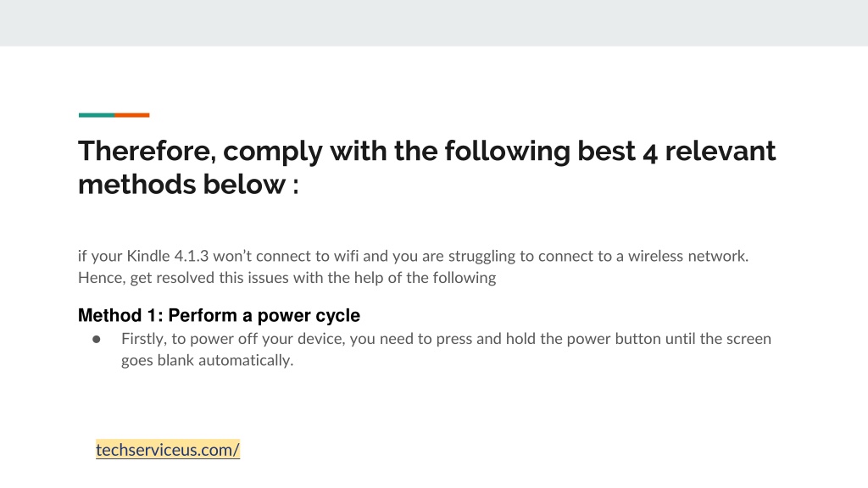Click the round bullet point marker
This screenshot has height=488, width=868.
point(97,339)
